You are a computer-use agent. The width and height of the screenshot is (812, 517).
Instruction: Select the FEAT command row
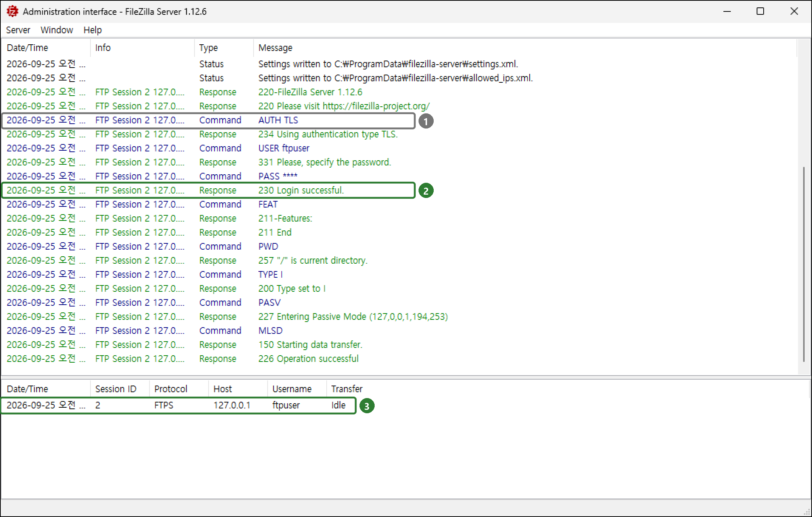(x=399, y=204)
